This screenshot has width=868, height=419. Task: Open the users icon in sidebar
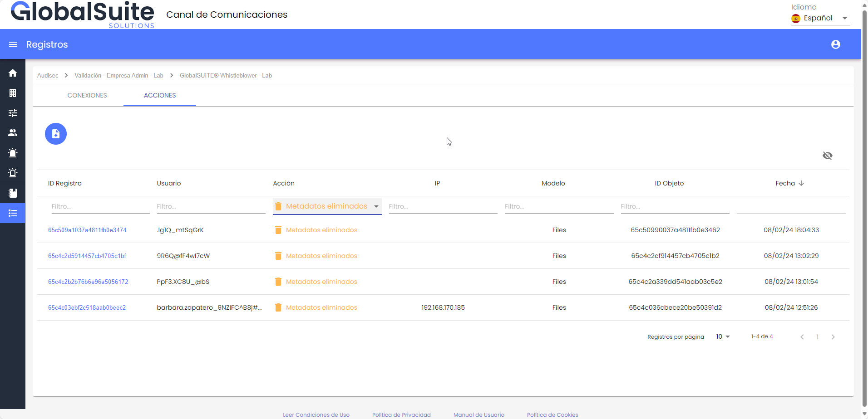[x=13, y=133]
